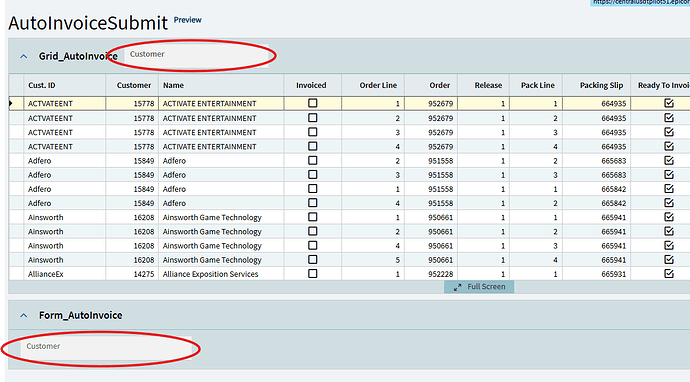Click the Customer field in Form_AutoInvoice
The height and width of the screenshot is (382, 690).
coord(106,347)
